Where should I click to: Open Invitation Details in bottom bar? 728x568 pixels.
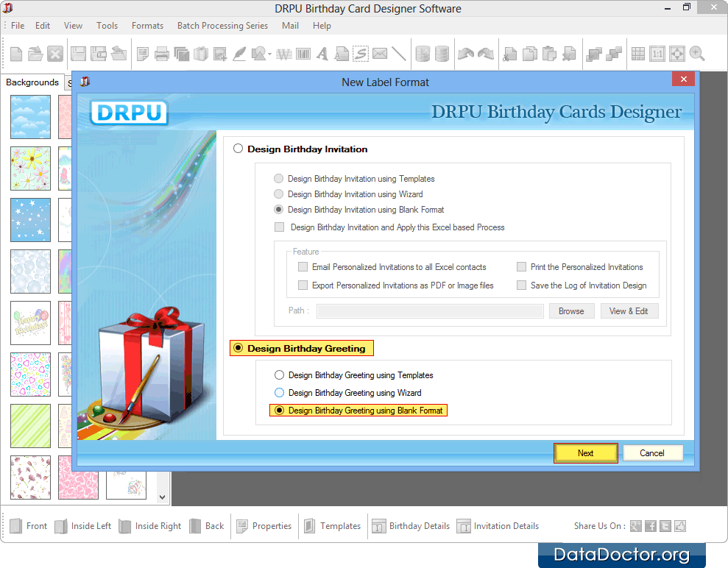pyautogui.click(x=498, y=526)
